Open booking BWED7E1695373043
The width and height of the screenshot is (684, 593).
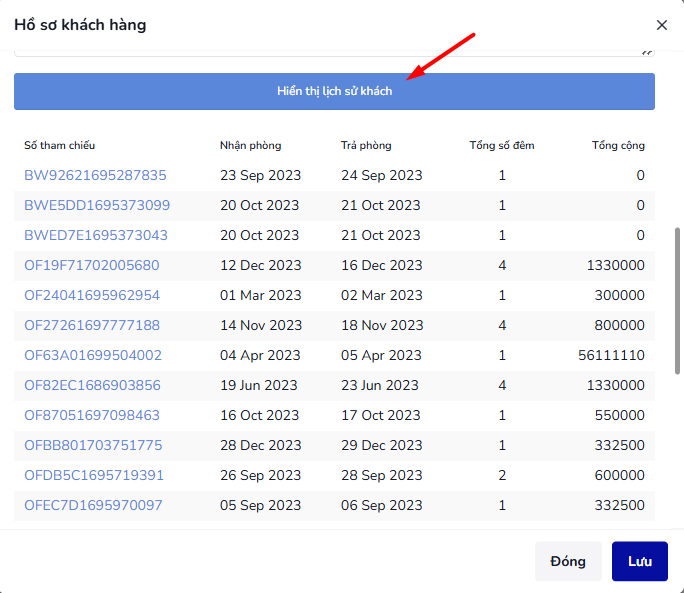[96, 235]
